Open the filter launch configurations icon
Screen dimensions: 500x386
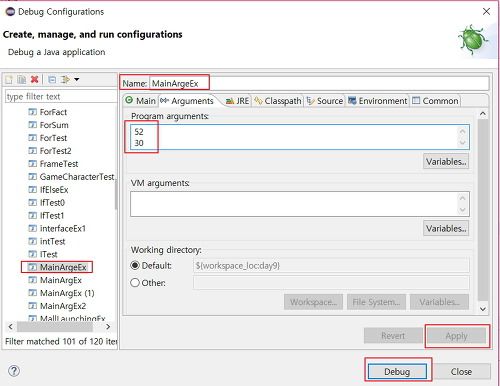pyautogui.click(x=65, y=80)
